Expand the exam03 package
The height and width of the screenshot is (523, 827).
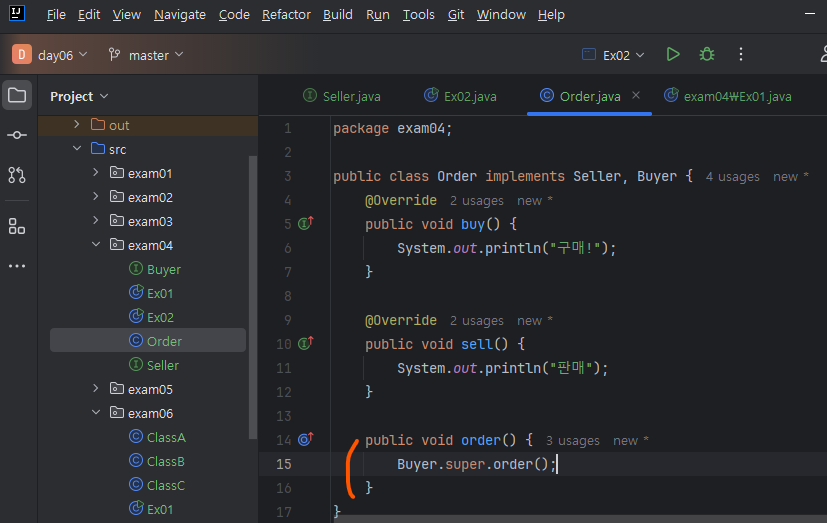coord(95,220)
